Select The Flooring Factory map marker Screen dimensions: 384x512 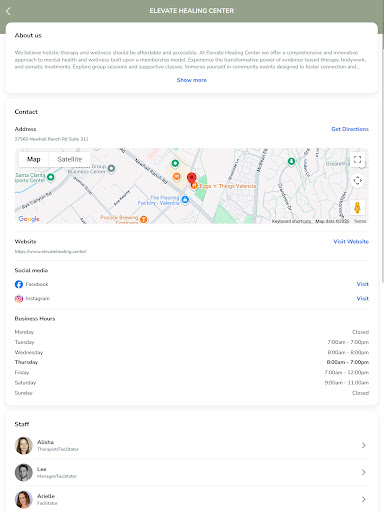tap(185, 200)
